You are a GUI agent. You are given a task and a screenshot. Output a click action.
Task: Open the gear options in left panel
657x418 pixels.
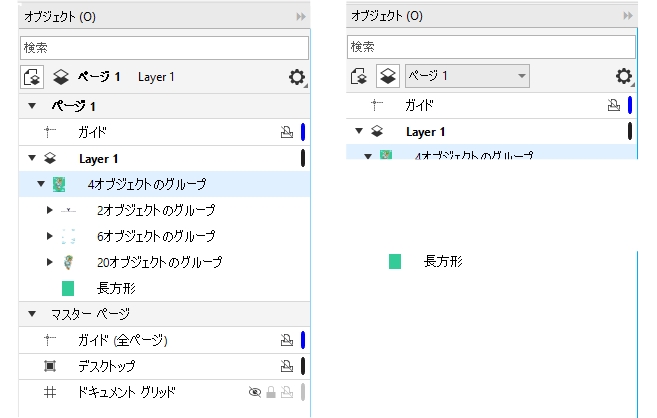(x=296, y=78)
